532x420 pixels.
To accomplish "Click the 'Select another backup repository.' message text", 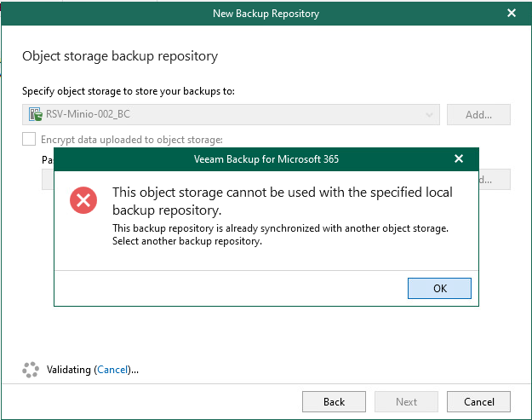I will tap(187, 241).
